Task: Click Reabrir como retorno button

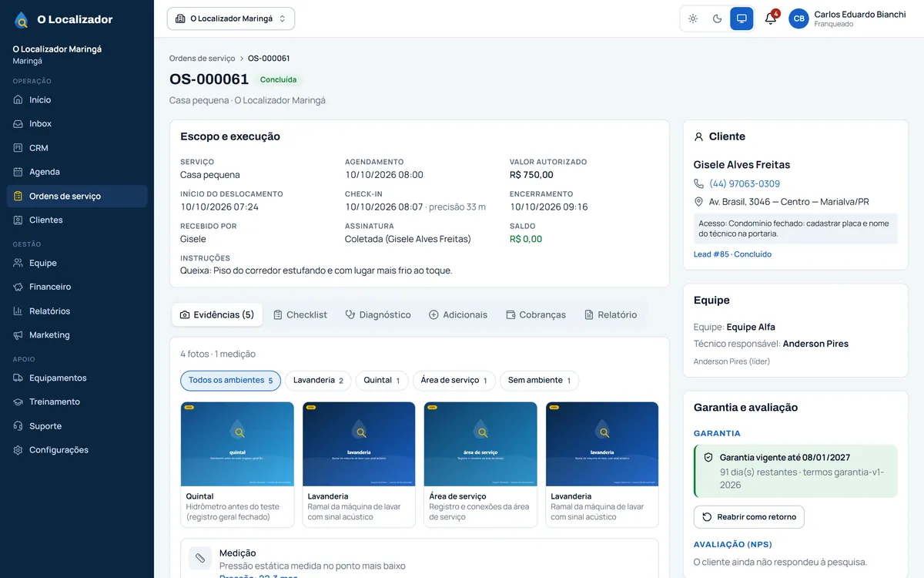Action: pos(749,517)
